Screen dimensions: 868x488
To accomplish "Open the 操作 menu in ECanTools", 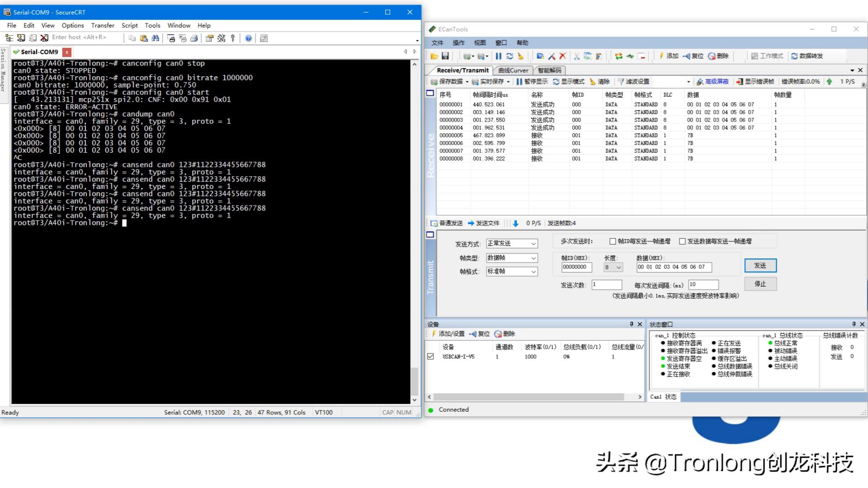I will [x=458, y=43].
